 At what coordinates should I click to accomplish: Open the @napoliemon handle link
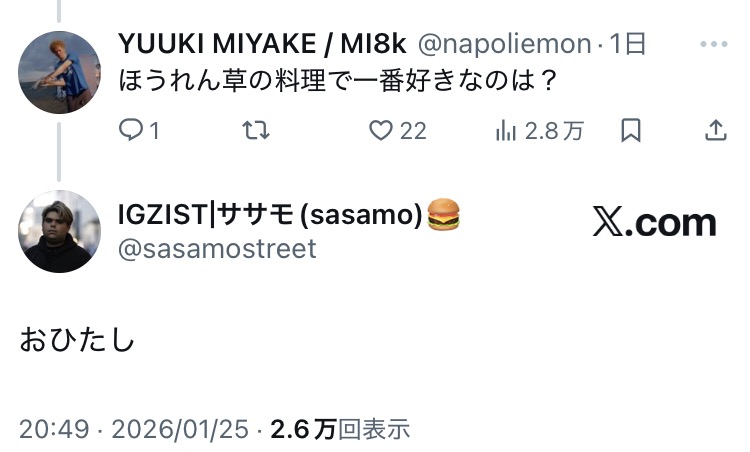tap(503, 45)
